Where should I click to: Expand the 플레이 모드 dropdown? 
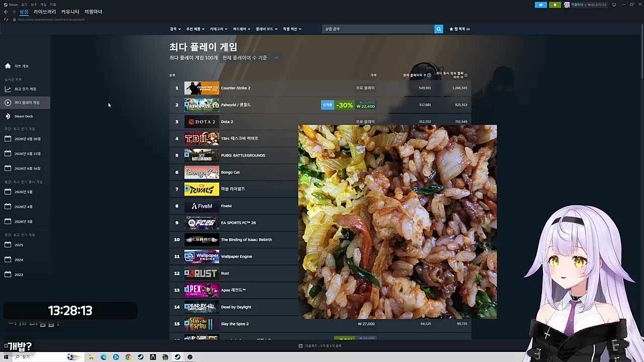(x=267, y=29)
